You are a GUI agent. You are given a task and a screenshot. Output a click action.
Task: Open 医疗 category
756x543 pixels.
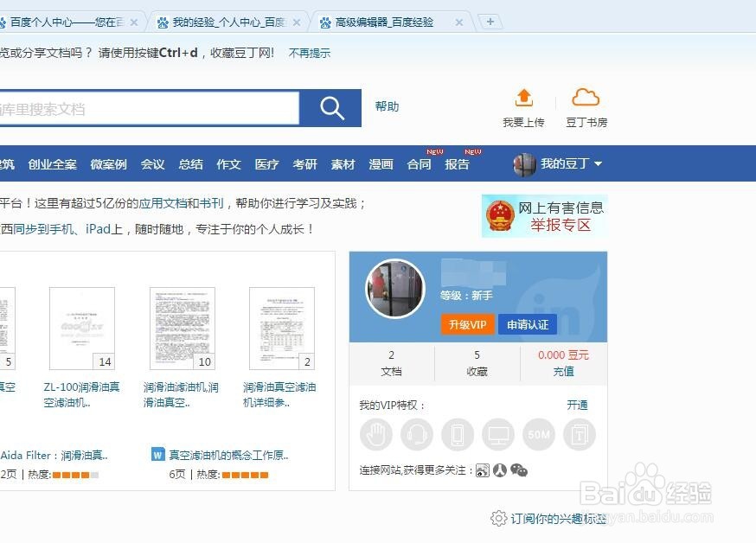click(266, 164)
